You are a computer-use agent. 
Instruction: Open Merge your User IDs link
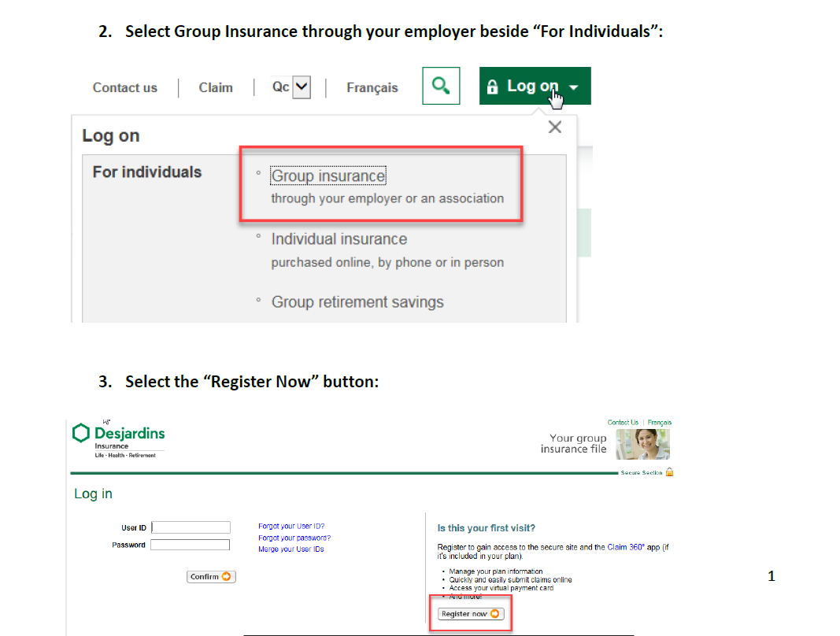(291, 549)
